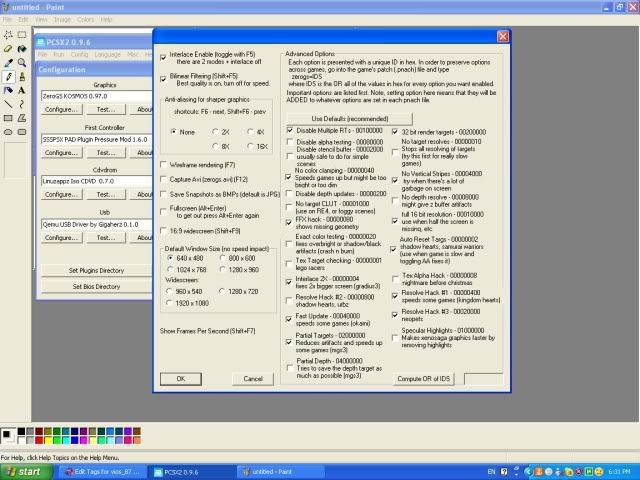Open PCSX2 Run menu
Viewport: 640px width, 480px height.
click(x=59, y=54)
